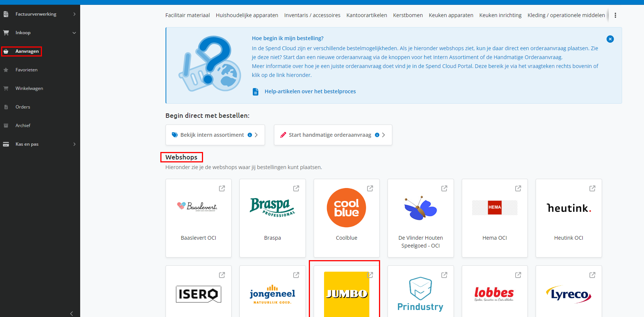Viewport: 644px width, 317px height.
Task: Click external link icon on De Vlinder card
Action: [x=444, y=188]
